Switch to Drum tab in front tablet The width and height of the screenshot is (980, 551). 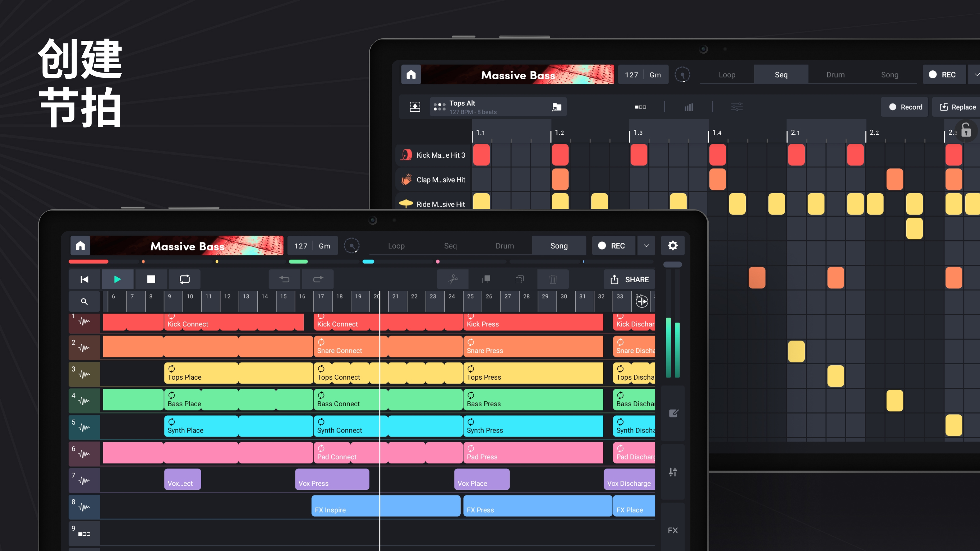(x=505, y=246)
